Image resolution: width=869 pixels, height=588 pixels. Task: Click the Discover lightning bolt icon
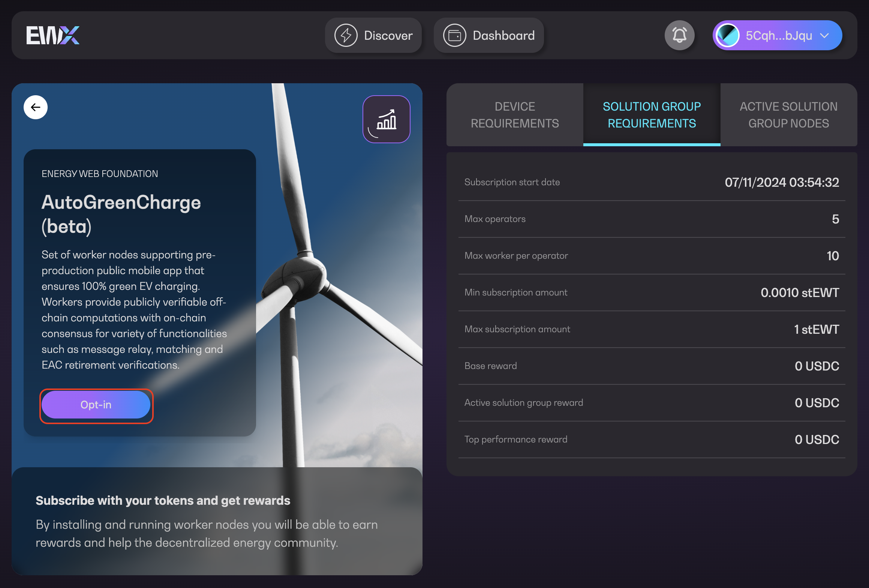[x=346, y=36]
